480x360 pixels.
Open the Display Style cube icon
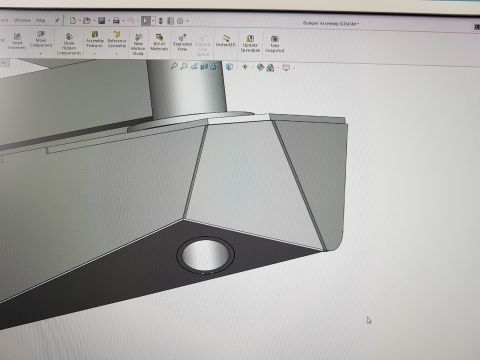[x=229, y=67]
